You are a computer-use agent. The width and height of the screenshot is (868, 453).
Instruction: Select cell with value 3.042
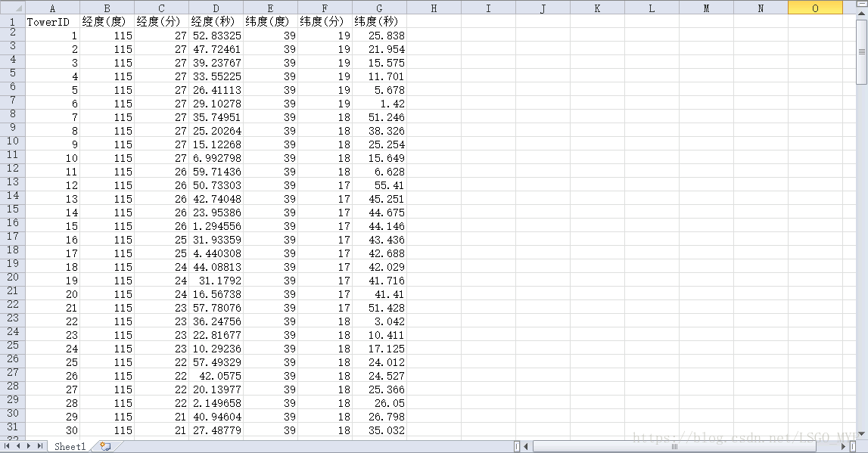pos(379,321)
